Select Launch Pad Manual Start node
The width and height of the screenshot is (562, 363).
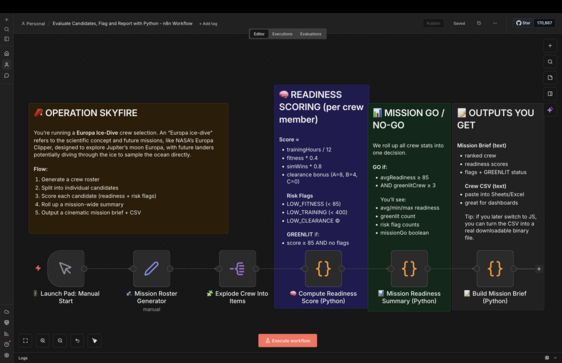(x=66, y=268)
